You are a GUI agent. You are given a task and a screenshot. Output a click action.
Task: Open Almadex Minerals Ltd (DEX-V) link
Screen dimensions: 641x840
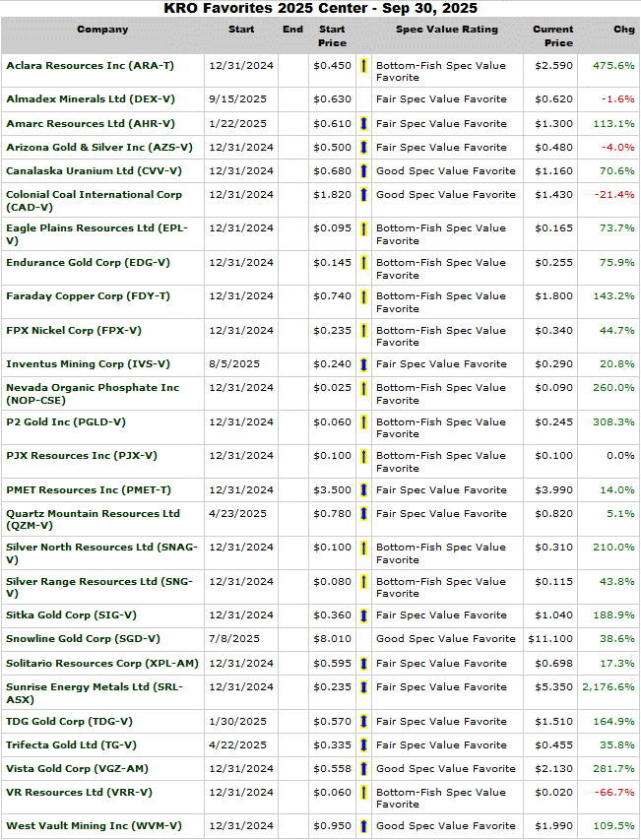tap(90, 99)
